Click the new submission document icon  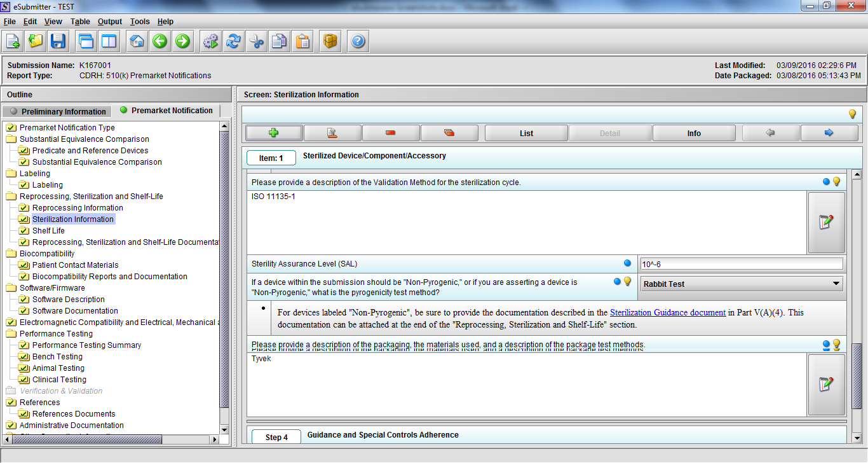[x=13, y=42]
